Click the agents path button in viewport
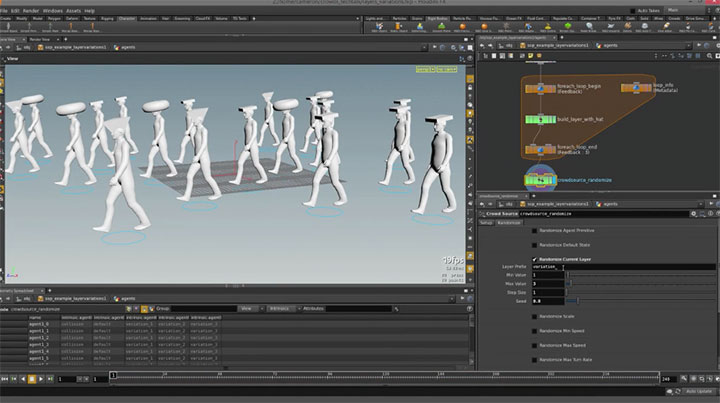Image resolution: width=720 pixels, height=403 pixels. point(124,47)
